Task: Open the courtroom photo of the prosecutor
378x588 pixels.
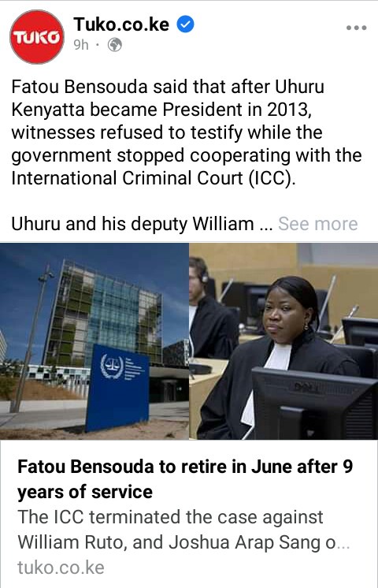Action: tap(283, 341)
